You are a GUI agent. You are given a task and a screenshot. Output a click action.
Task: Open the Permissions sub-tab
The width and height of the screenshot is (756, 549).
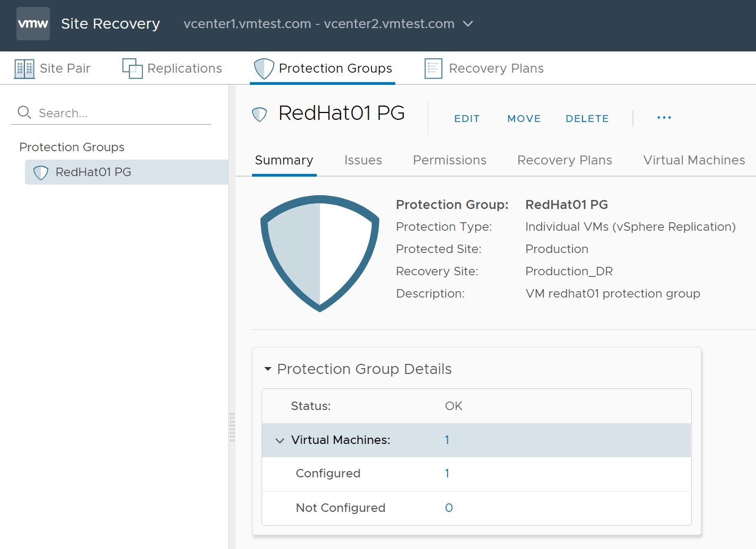[x=449, y=160]
